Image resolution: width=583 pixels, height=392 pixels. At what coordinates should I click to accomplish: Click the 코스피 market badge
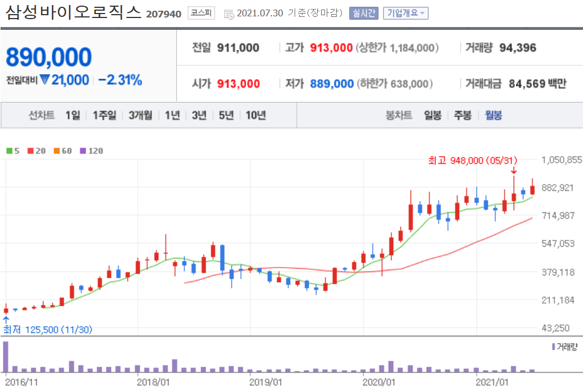click(201, 13)
